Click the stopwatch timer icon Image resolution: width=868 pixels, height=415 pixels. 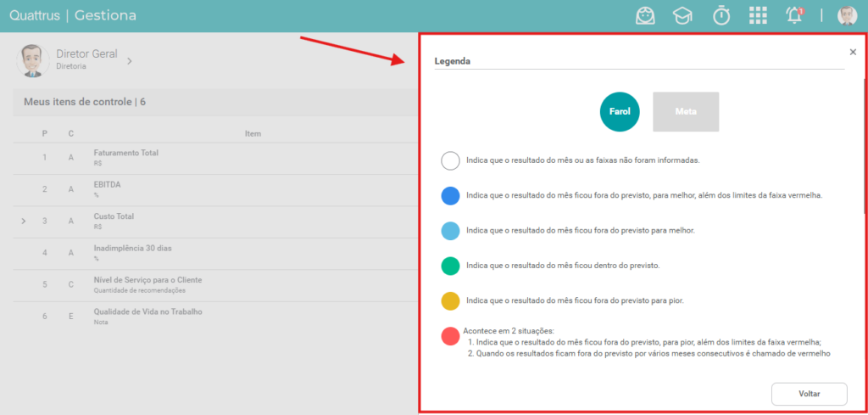point(721,16)
